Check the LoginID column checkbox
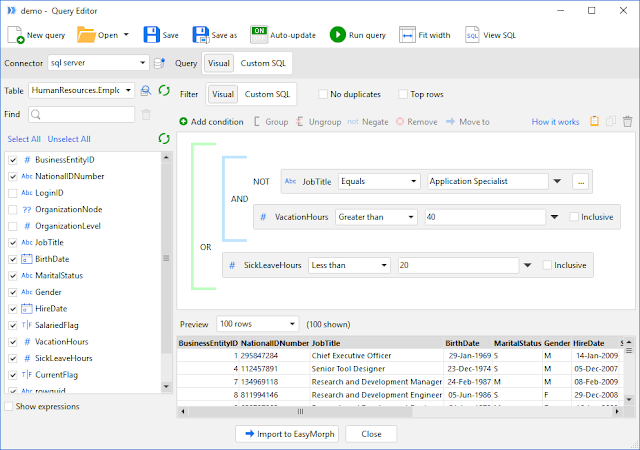The image size is (640, 450). tap(13, 193)
